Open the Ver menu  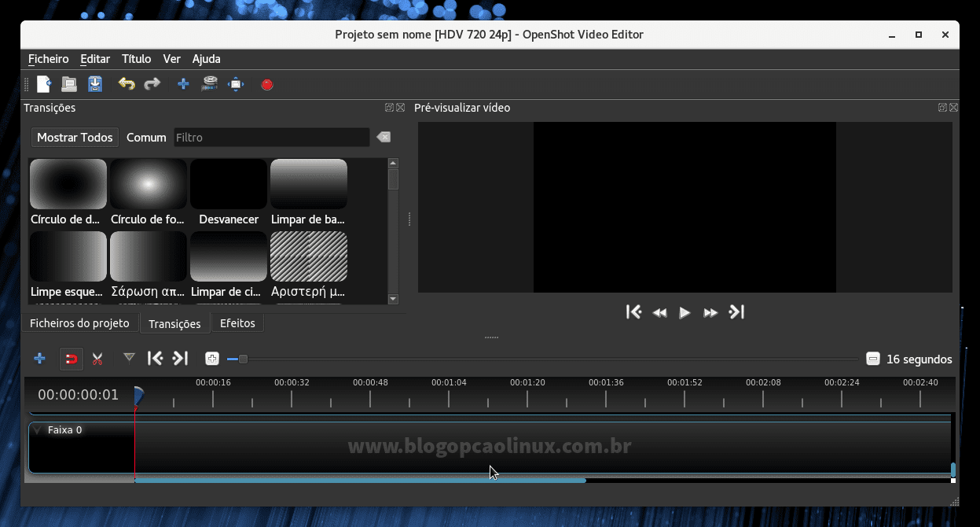click(x=172, y=59)
